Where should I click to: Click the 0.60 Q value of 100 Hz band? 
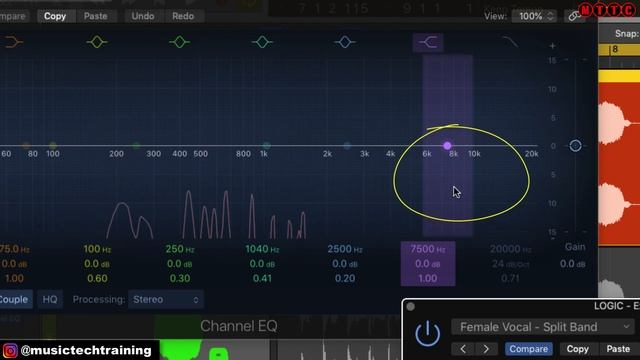point(97,278)
